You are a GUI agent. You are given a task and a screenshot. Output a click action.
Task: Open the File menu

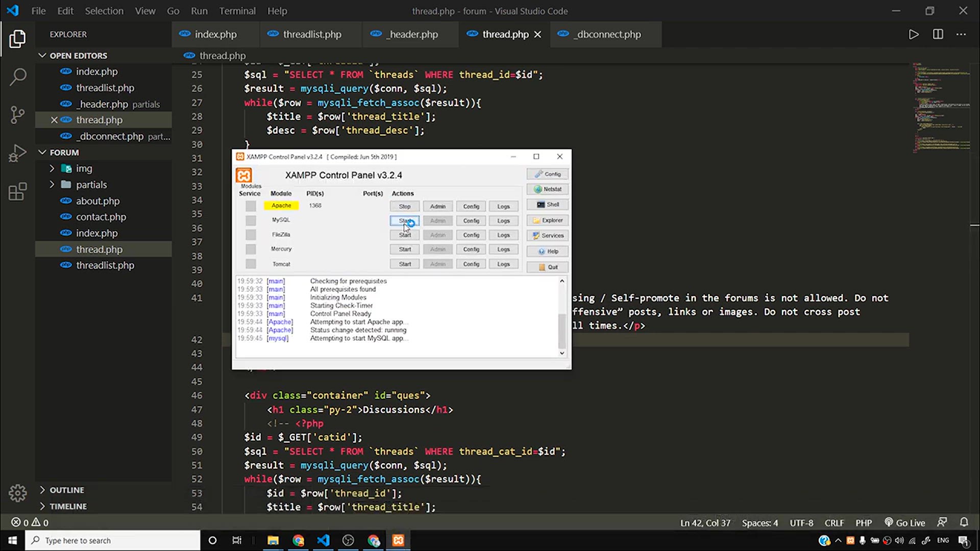pos(38,11)
